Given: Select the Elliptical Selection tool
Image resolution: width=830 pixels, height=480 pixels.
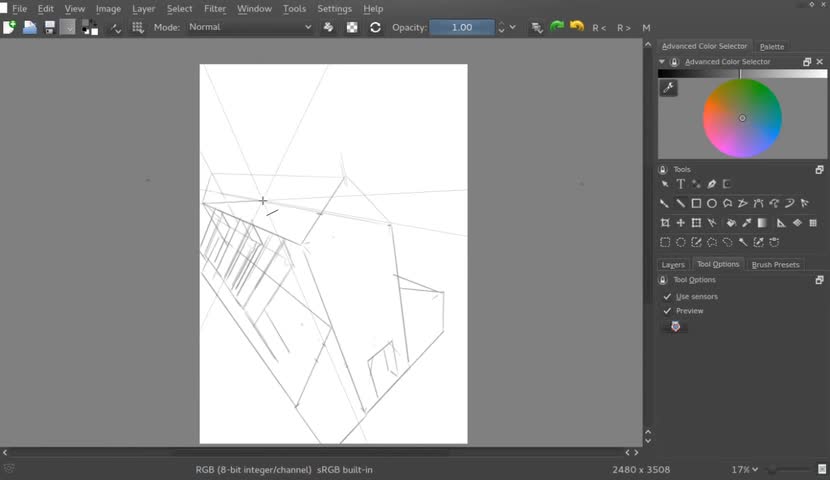Looking at the screenshot, I should pyautogui.click(x=681, y=242).
